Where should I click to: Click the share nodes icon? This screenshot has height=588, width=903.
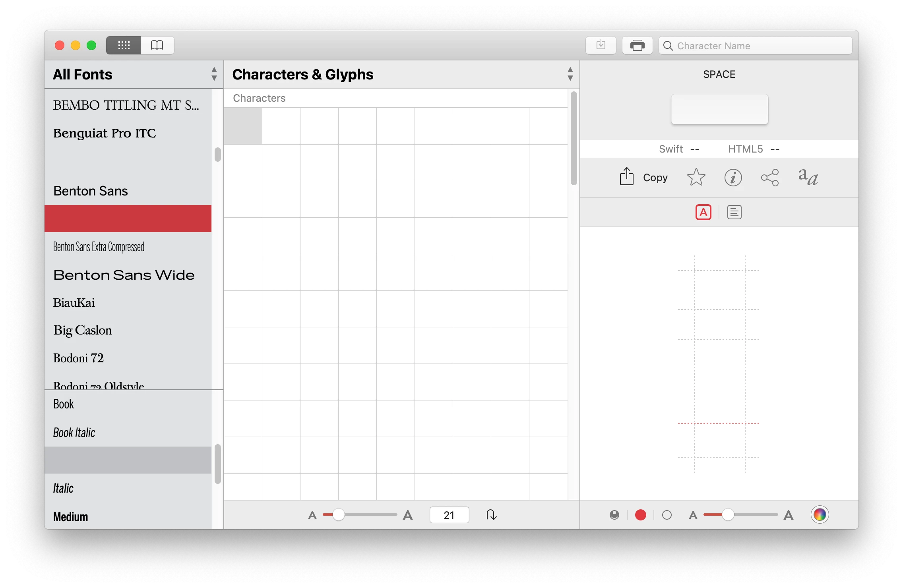(x=770, y=178)
